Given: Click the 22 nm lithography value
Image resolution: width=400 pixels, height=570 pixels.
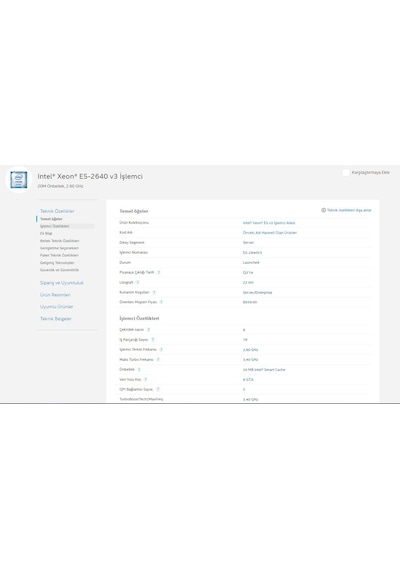Looking at the screenshot, I should pos(248,282).
